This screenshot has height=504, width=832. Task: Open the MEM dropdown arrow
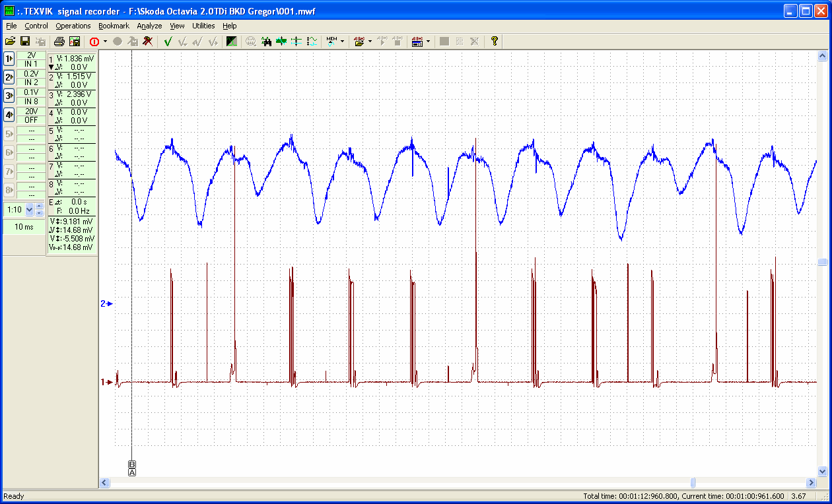[342, 42]
